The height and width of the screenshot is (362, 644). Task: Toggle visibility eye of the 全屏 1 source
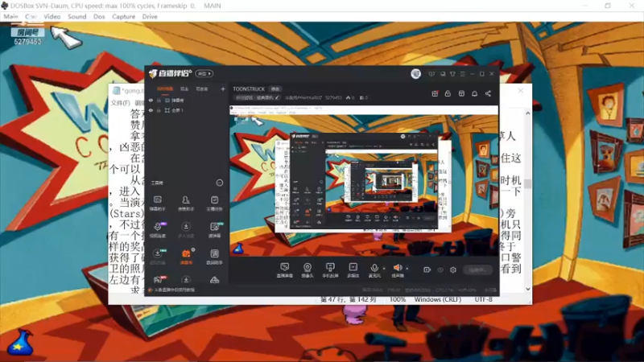[151, 110]
